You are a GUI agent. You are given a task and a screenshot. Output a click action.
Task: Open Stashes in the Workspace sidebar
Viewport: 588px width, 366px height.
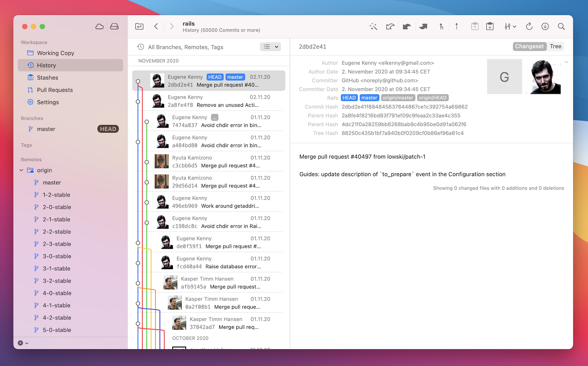pyautogui.click(x=48, y=77)
